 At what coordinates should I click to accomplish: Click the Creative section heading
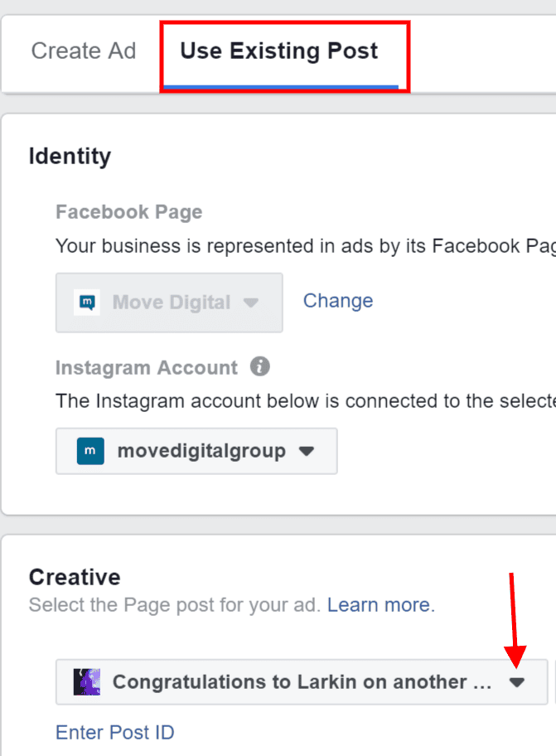(75, 577)
